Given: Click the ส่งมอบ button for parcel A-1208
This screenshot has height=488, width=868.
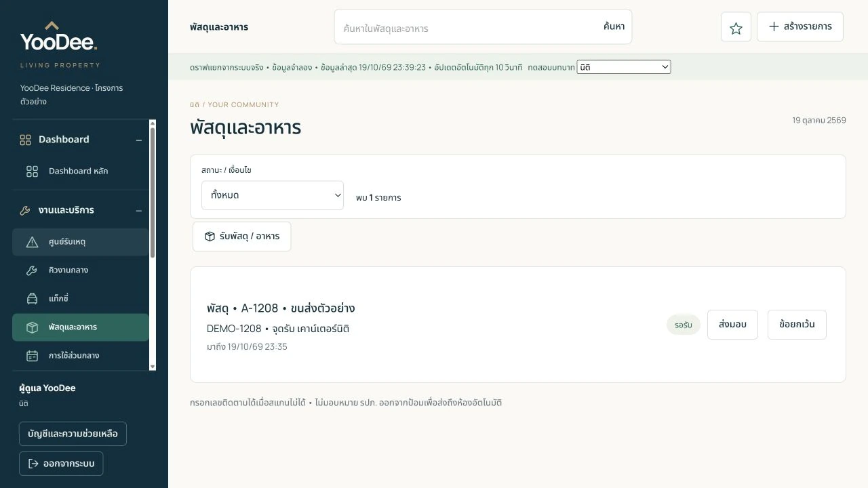Looking at the screenshot, I should [732, 325].
